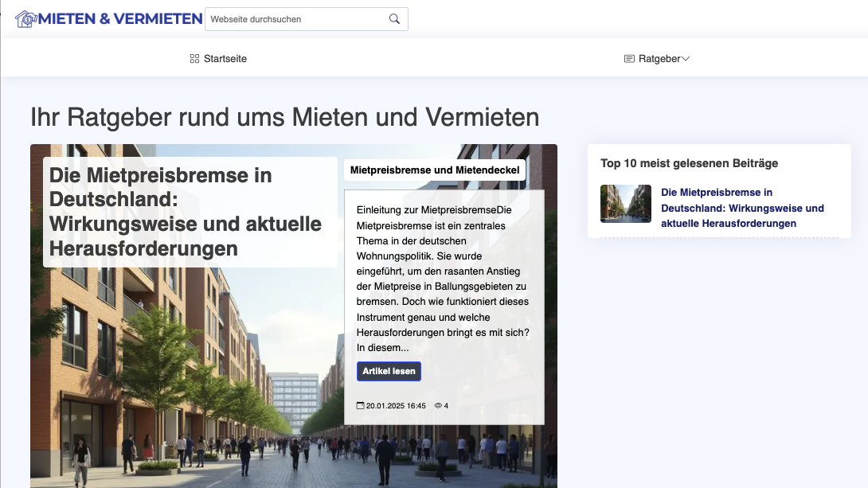Click the article headline about Mietpreisbremse in Deutschland
The width and height of the screenshot is (868, 488).
[x=174, y=208]
